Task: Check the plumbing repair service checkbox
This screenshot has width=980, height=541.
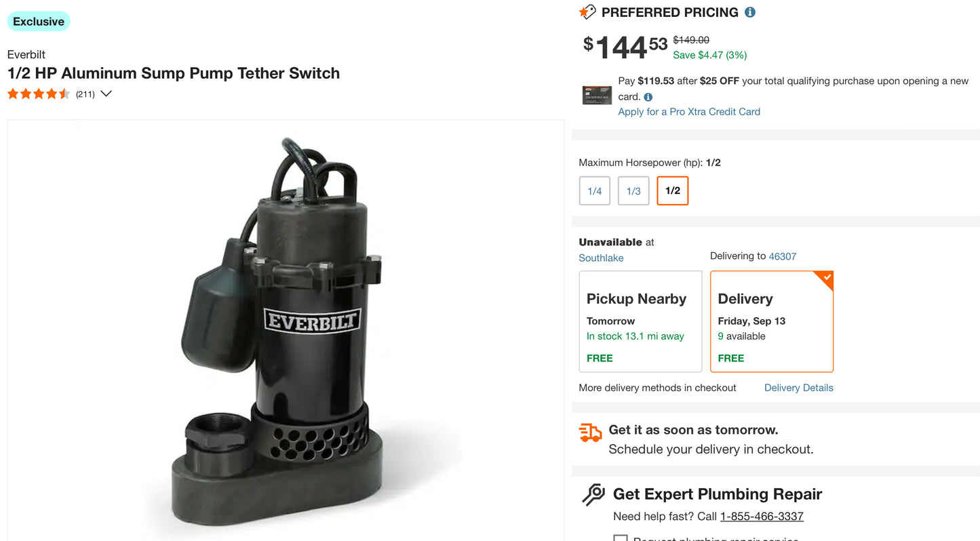Action: tap(620, 538)
